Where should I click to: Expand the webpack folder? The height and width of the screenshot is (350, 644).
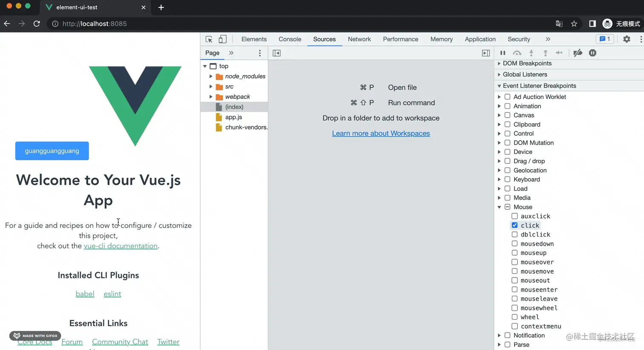[211, 97]
